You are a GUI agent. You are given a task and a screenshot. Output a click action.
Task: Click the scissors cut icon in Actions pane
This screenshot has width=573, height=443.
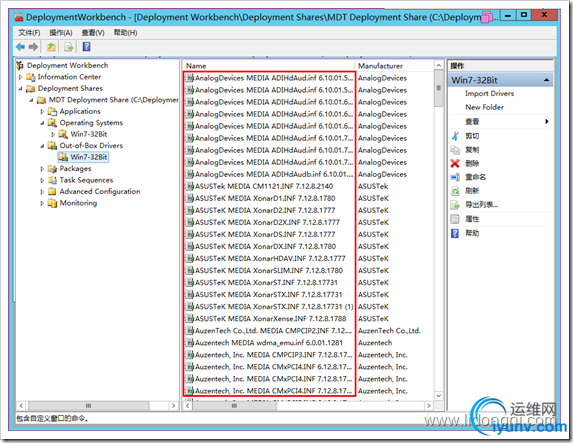(455, 136)
